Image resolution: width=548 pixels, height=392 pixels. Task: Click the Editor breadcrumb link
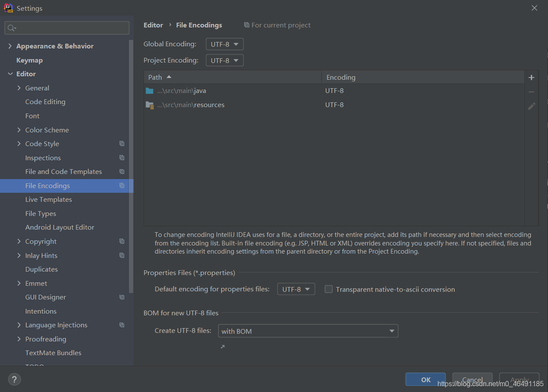coord(153,25)
